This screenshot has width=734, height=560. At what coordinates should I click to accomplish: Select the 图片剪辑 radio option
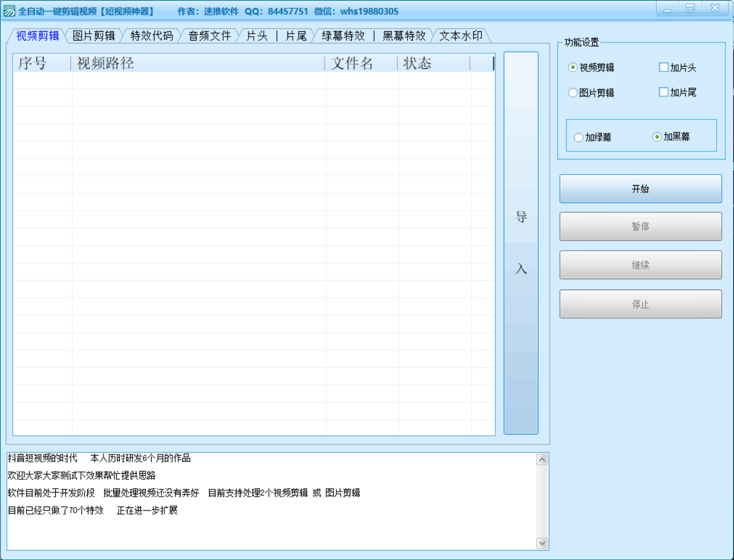pos(573,92)
